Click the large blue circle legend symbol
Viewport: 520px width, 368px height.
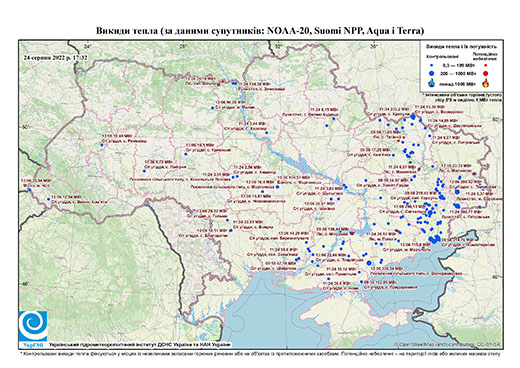tap(432, 73)
